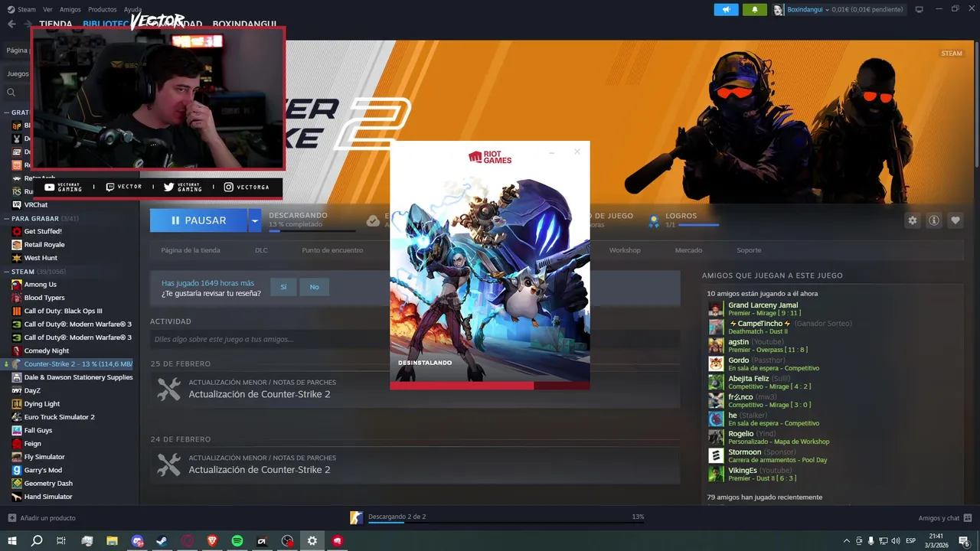Switch to Página de la tienda tab
This screenshot has width=980, height=551.
click(191, 250)
